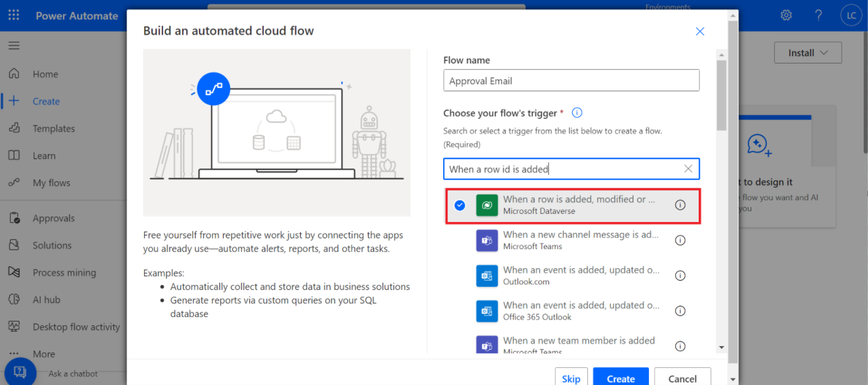Screen dimensions: 868x385
Task: Open the app launcher waffle icon
Action: click(14, 15)
